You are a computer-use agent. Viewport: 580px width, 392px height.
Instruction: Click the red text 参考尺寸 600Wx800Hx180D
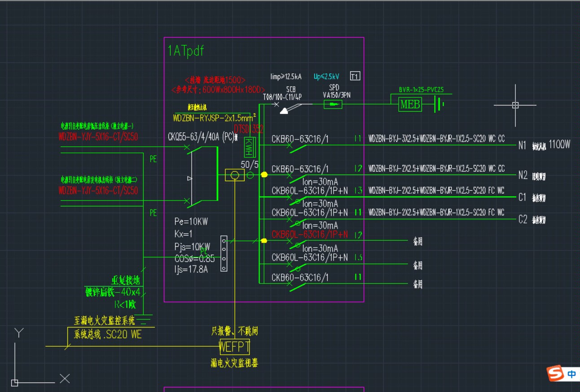point(218,90)
